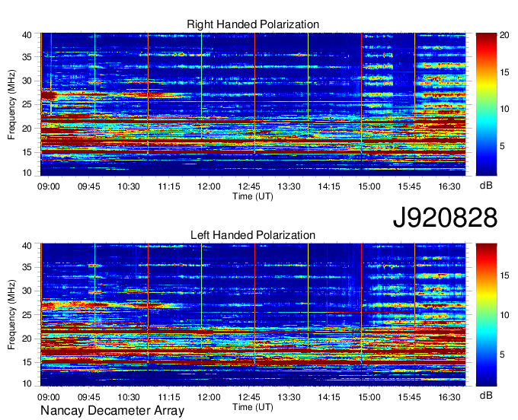Click the top plot's 'Frequency (MHz)' axis label

tap(11, 104)
